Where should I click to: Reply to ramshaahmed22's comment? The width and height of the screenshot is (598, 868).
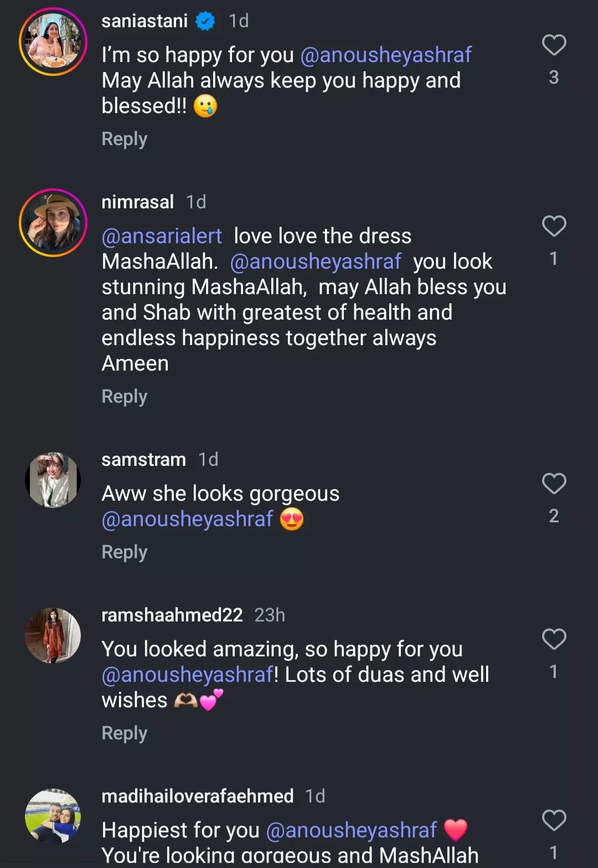[x=125, y=733]
